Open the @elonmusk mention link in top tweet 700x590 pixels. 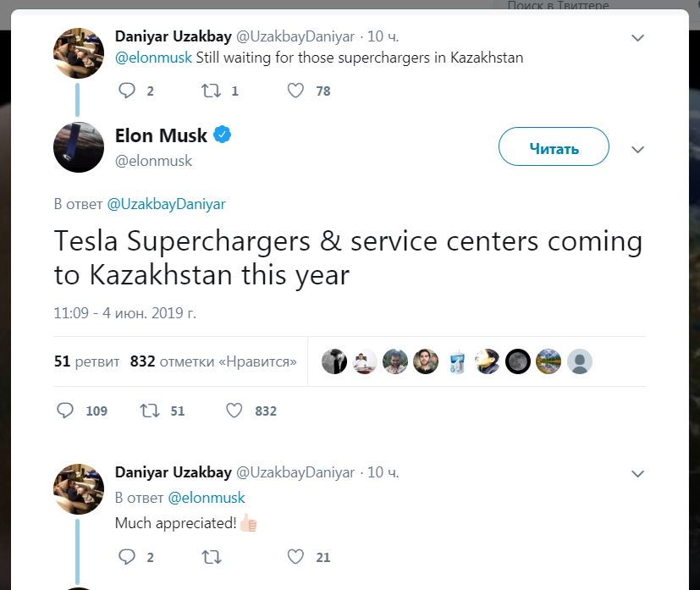(x=153, y=58)
